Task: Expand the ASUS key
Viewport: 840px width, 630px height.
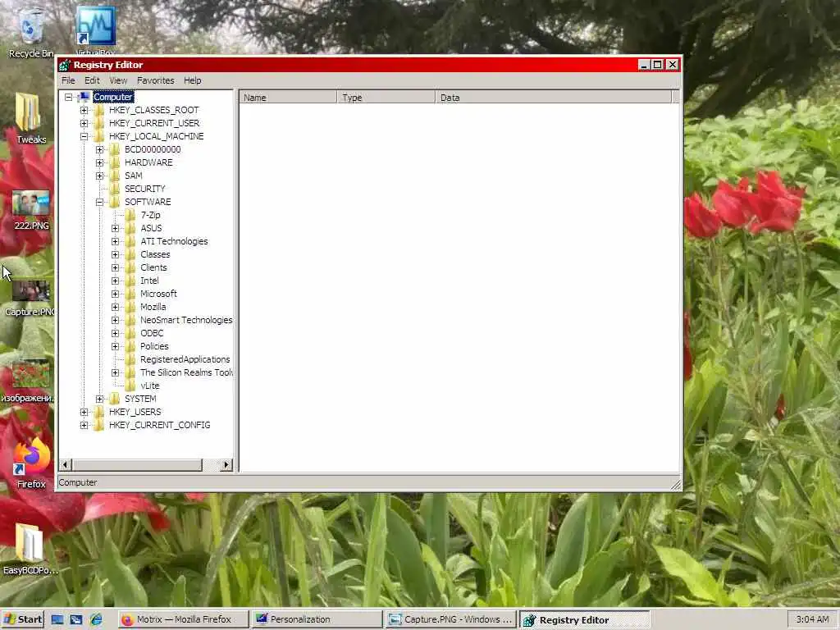Action: pyautogui.click(x=115, y=228)
